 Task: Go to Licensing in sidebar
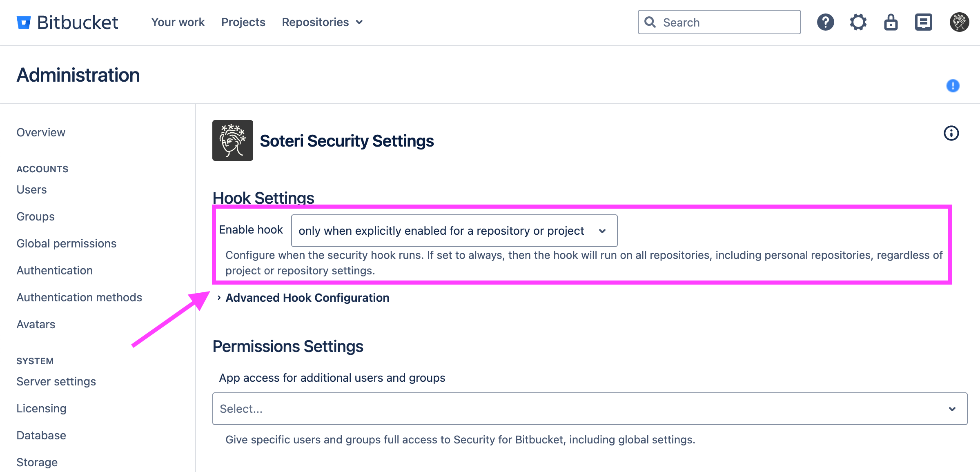coord(41,408)
